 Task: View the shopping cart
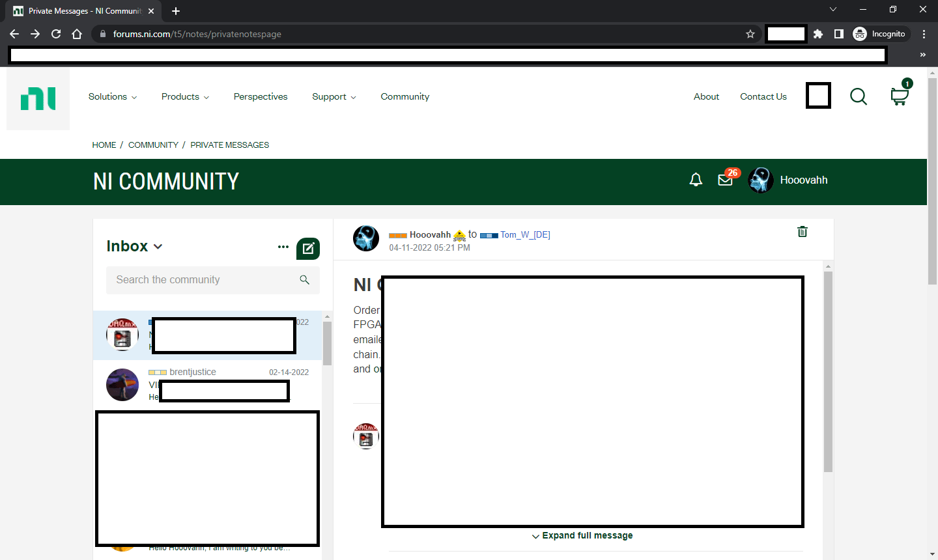(900, 96)
